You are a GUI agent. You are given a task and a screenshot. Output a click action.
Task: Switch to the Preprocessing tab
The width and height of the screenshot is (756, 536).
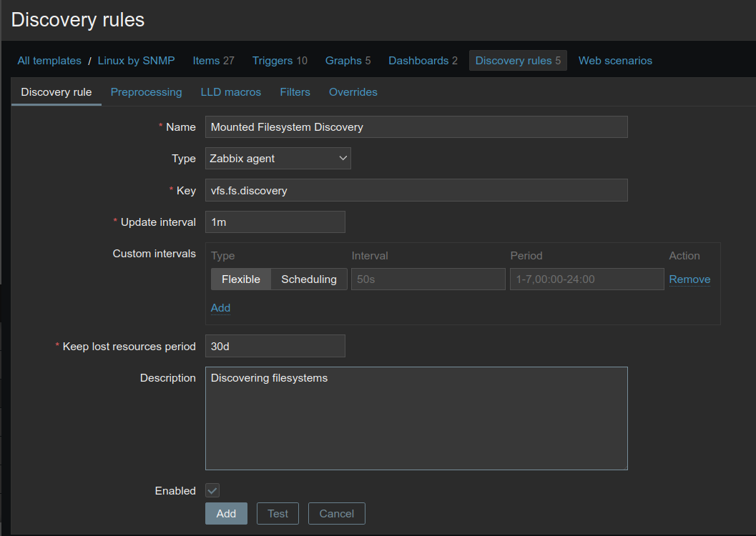point(146,92)
